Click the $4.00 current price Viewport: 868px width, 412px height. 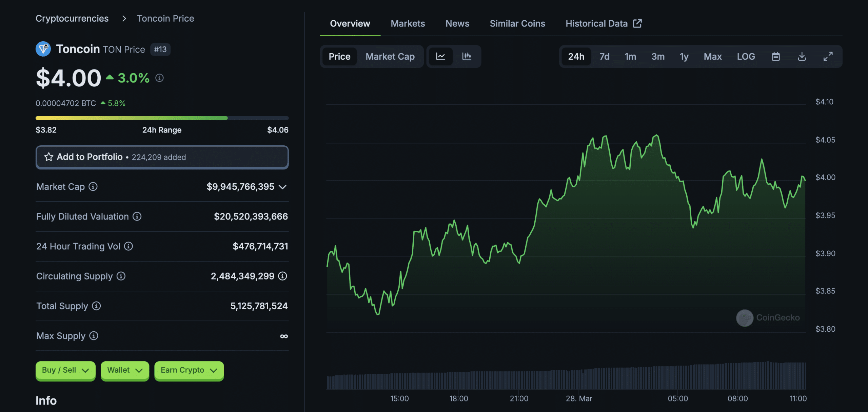click(x=68, y=78)
